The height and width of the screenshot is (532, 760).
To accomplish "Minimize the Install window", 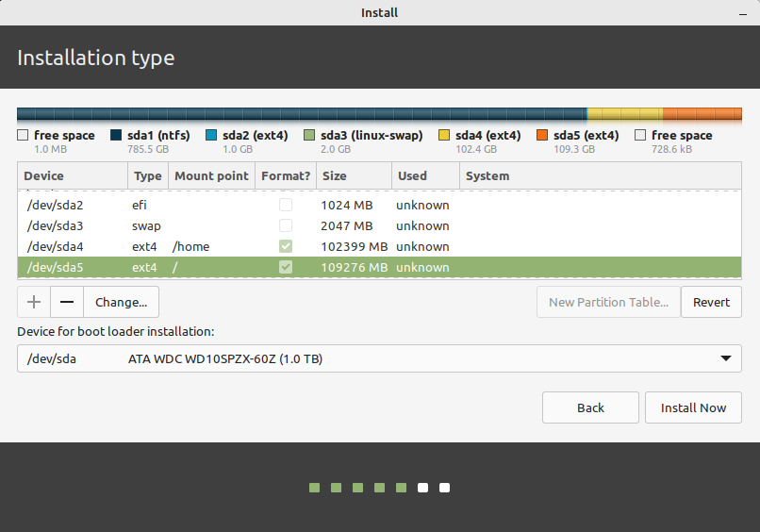I will point(742,14).
